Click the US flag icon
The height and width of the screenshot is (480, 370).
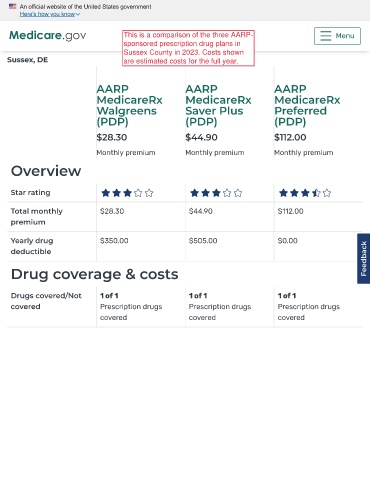tap(12, 6)
